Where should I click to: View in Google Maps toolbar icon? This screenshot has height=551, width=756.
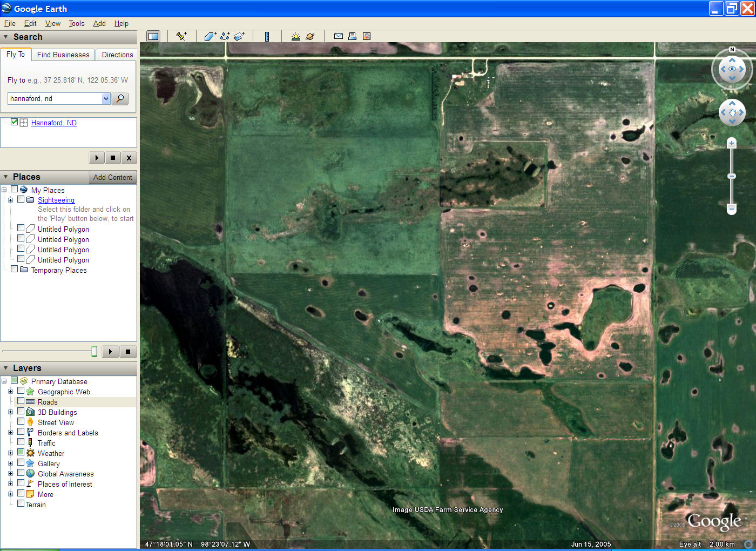click(367, 36)
